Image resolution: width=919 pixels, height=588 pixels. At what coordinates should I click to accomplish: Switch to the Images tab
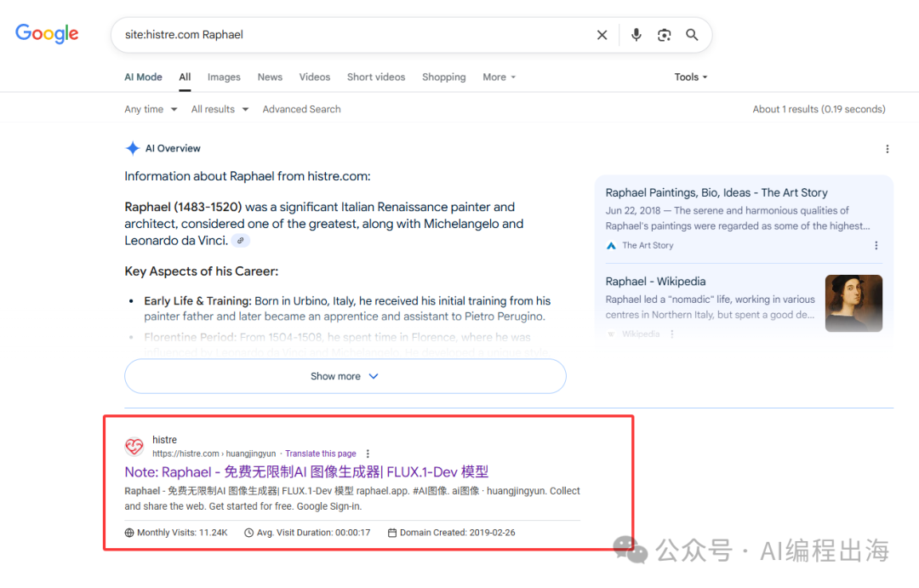pyautogui.click(x=224, y=77)
